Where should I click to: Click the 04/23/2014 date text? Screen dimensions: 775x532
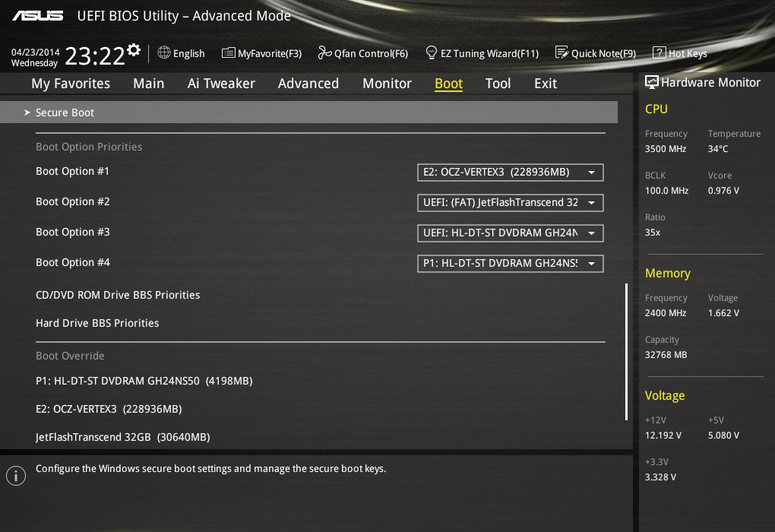[35, 52]
